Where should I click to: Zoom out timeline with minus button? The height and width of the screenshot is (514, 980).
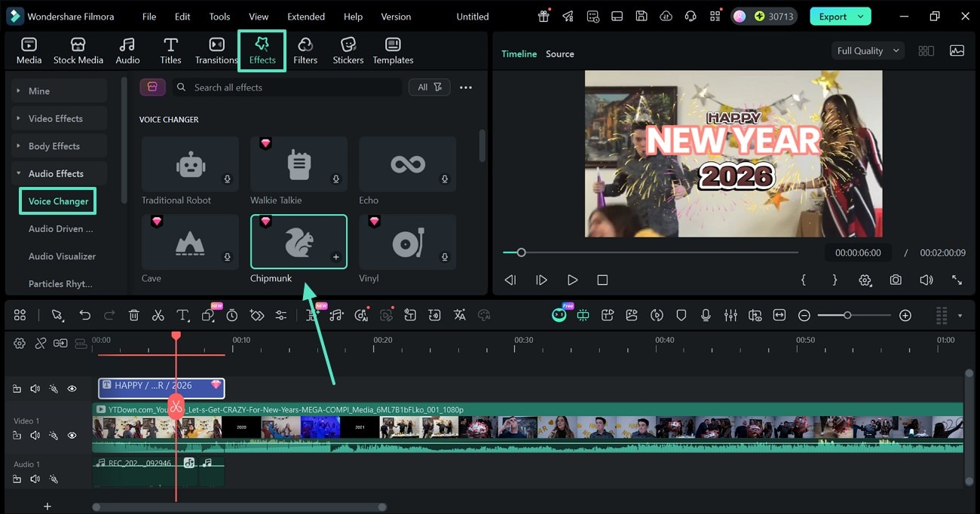804,315
